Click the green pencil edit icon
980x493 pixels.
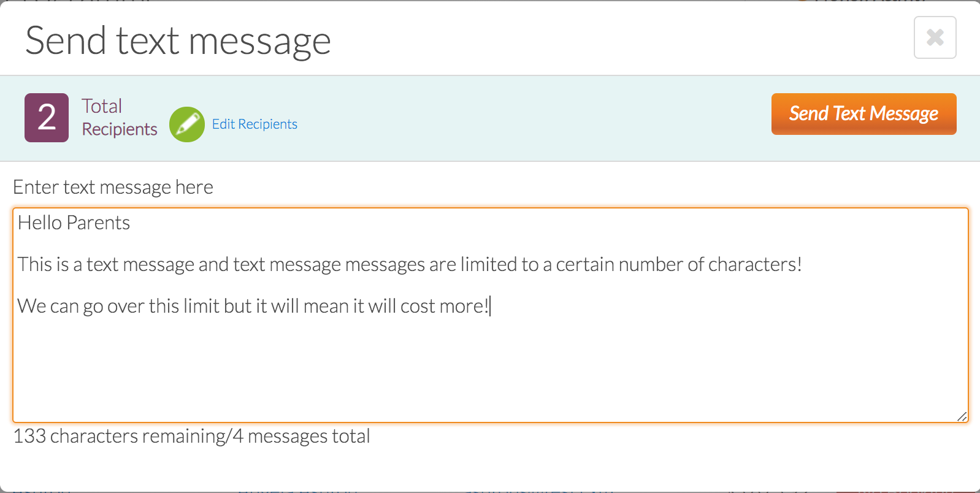point(187,124)
